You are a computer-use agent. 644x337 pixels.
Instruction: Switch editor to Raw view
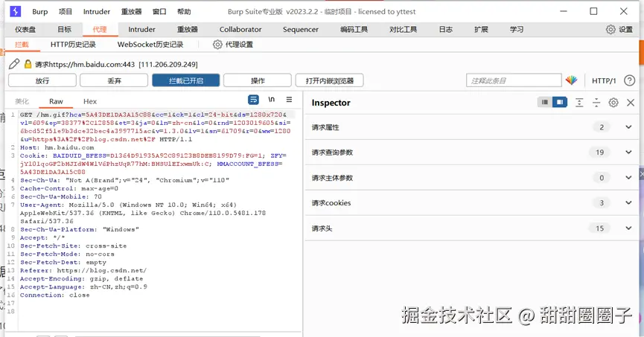(56, 101)
